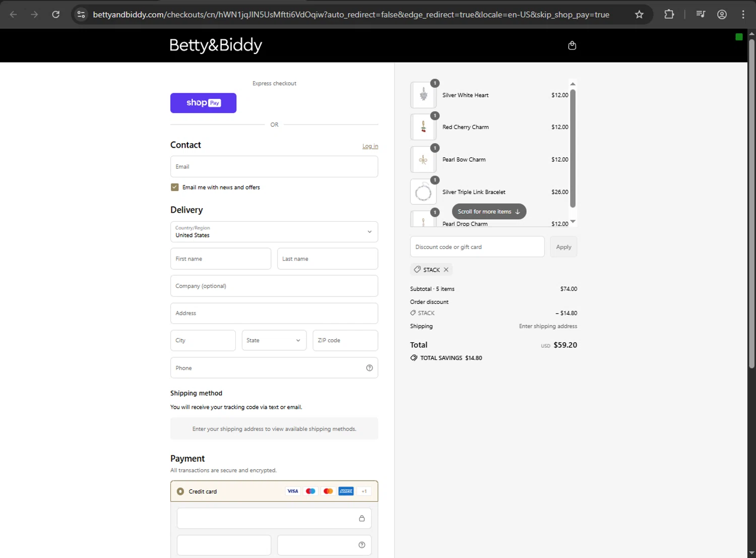
Task: Open site information icon in address bar
Action: click(x=81, y=15)
